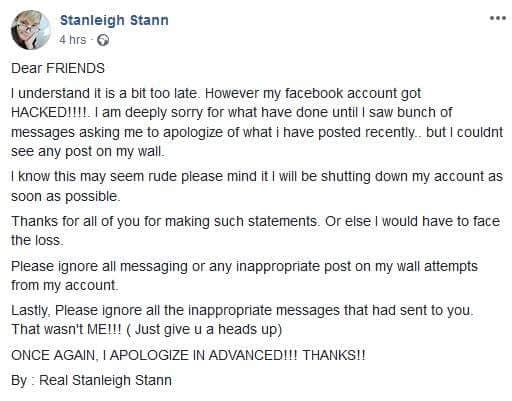Click the line 'Please ignore all messaging'

[245, 266]
